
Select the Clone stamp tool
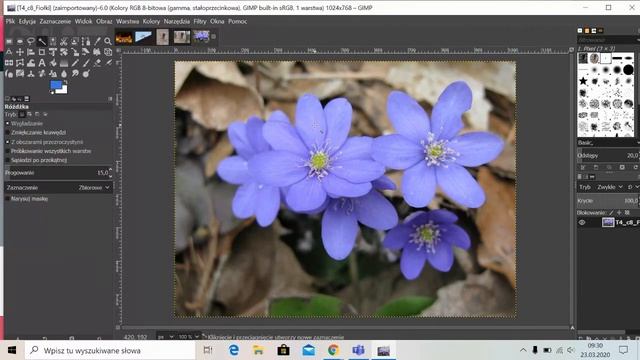[x=31, y=74]
